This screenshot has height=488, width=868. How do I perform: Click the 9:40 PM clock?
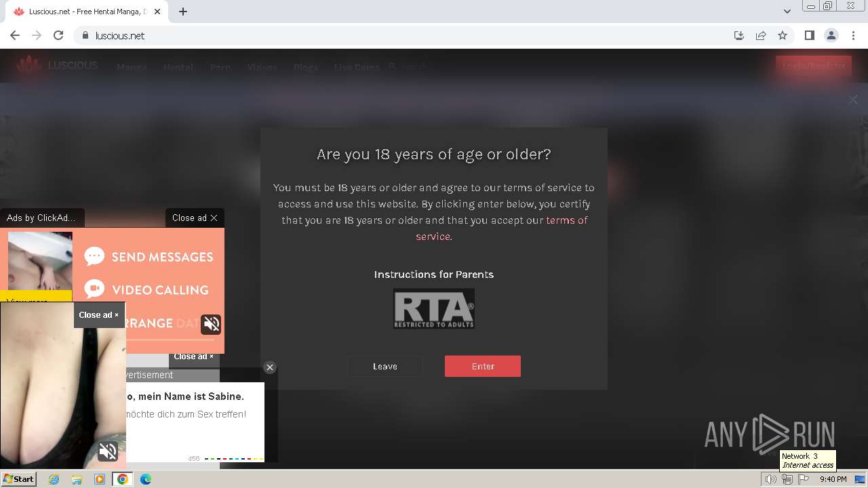click(x=833, y=479)
